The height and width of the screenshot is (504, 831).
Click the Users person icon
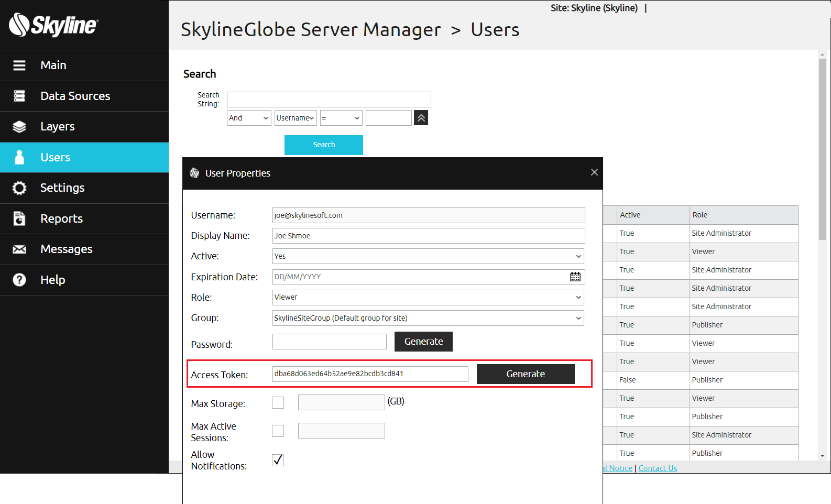point(19,157)
